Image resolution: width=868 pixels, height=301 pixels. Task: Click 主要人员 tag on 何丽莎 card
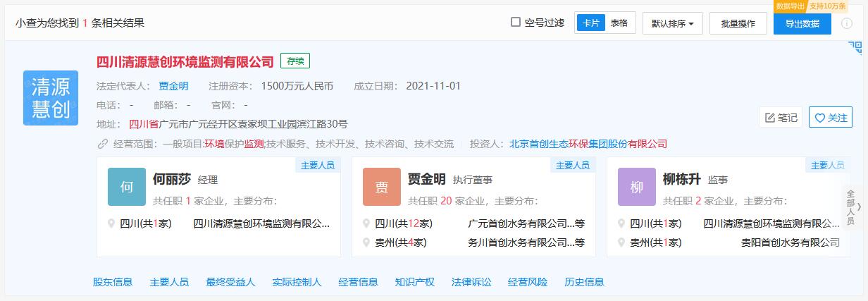point(317,165)
